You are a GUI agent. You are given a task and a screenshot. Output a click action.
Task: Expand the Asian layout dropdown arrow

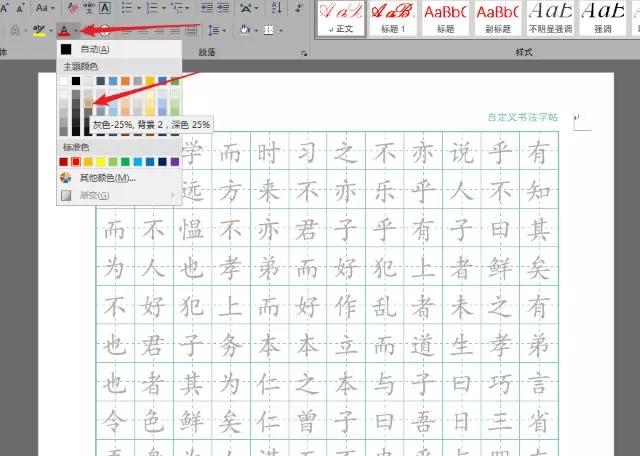(x=258, y=8)
